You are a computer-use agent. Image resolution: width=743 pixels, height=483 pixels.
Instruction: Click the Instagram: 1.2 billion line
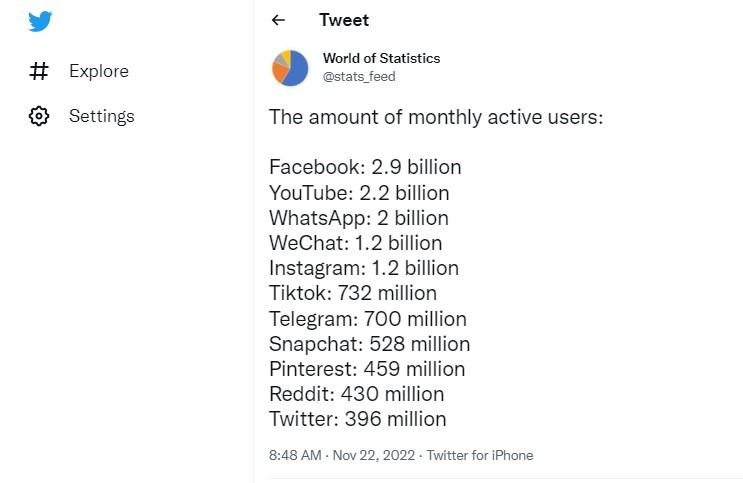click(x=363, y=268)
